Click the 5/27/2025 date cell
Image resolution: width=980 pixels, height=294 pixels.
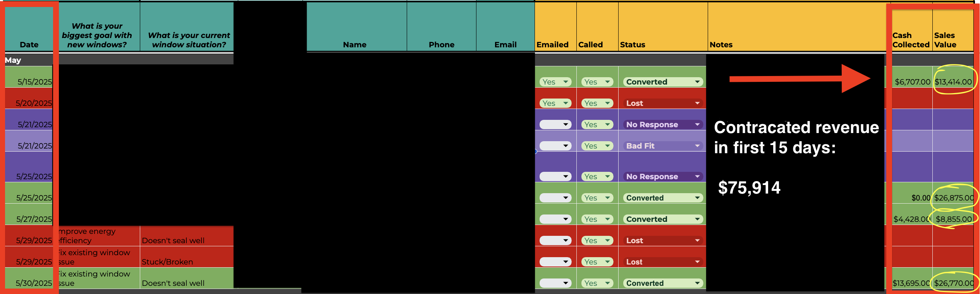pyautogui.click(x=34, y=219)
